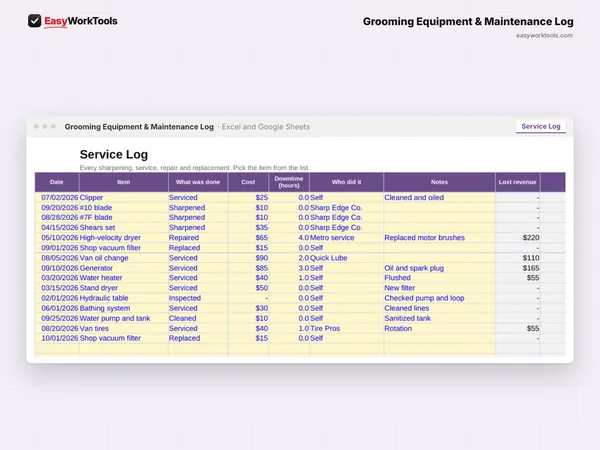Click the $165 lost revenue cell
Image resolution: width=600 pixels, height=450 pixels.
[x=518, y=268]
